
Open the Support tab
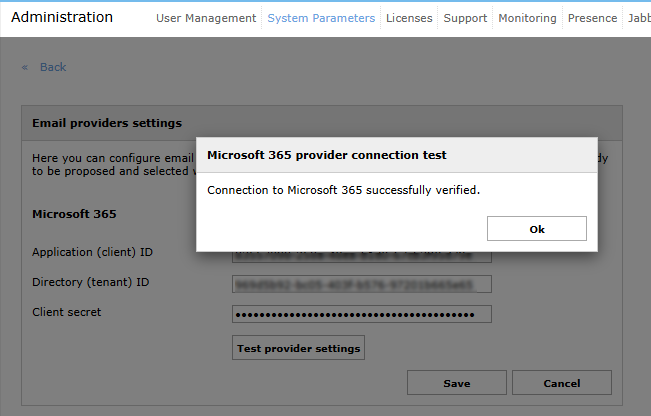[465, 18]
